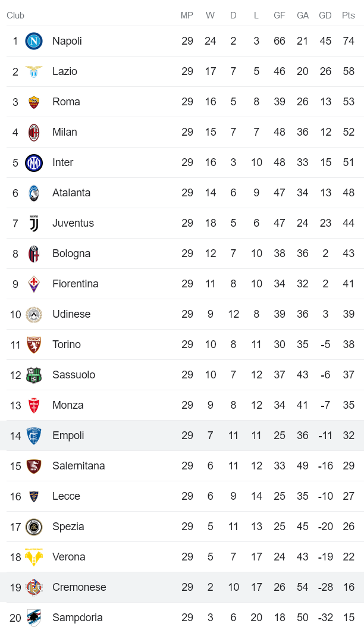Click the Verona club crest icon

point(34,557)
